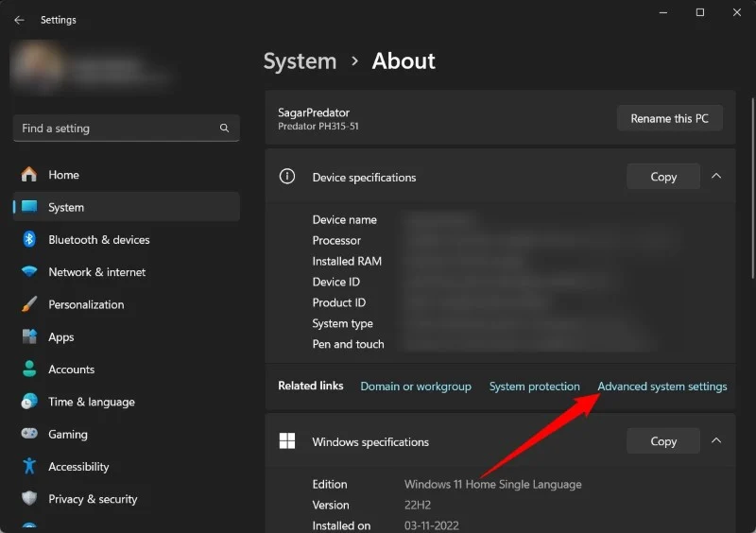756x533 pixels.
Task: Navigate to System breadcrumb link
Action: tap(300, 61)
